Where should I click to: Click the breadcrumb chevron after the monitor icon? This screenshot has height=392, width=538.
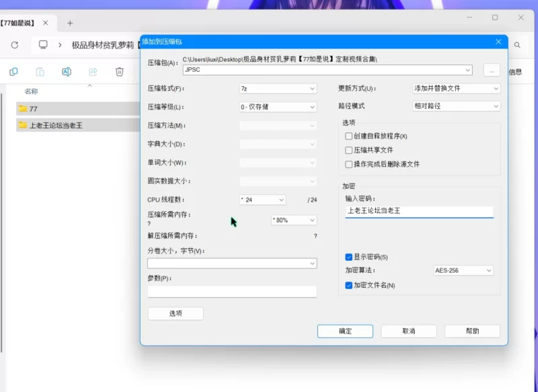(60, 45)
